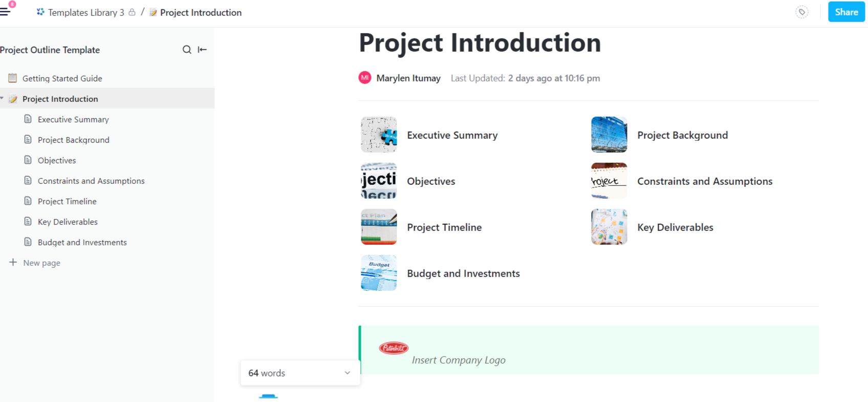
Task: Add tags using the tag icon
Action: 801,12
